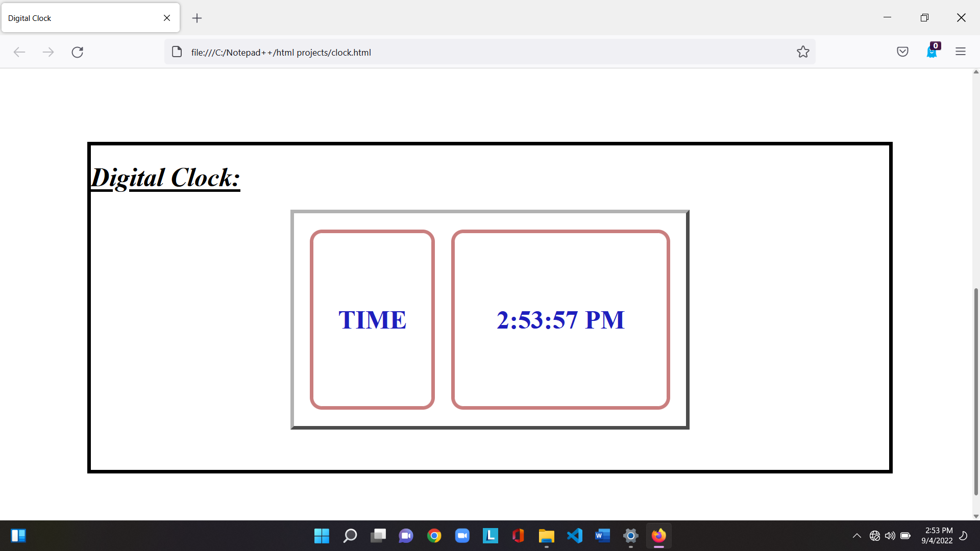Bookmark this page with the star icon
980x551 pixels.
pyautogui.click(x=803, y=52)
